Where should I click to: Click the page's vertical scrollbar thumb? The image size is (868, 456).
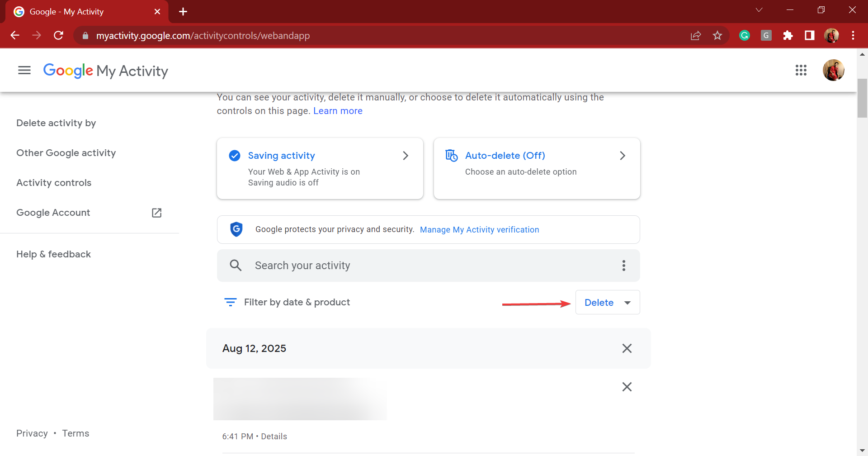click(x=862, y=98)
